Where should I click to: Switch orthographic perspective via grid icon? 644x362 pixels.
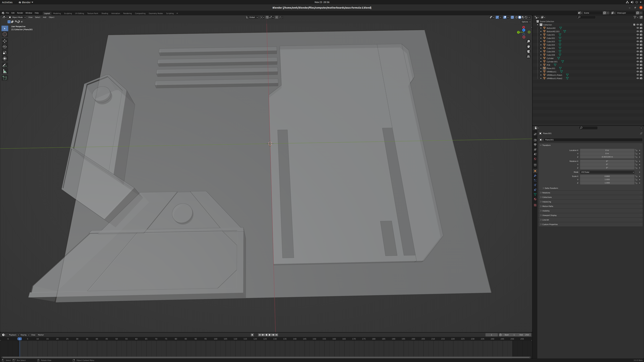[x=528, y=56]
